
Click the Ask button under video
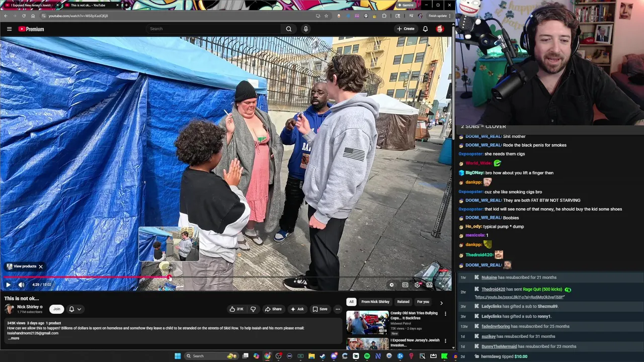297,309
